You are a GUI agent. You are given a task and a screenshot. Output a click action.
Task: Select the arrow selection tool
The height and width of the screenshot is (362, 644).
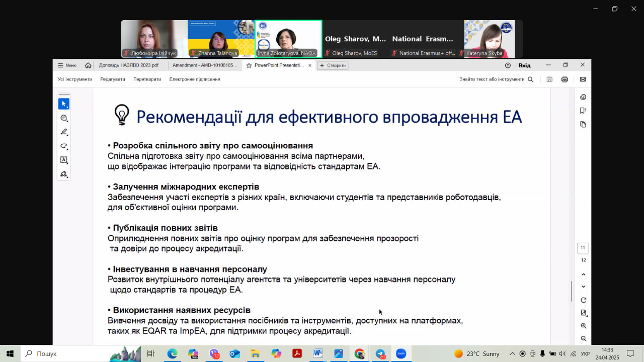63,104
